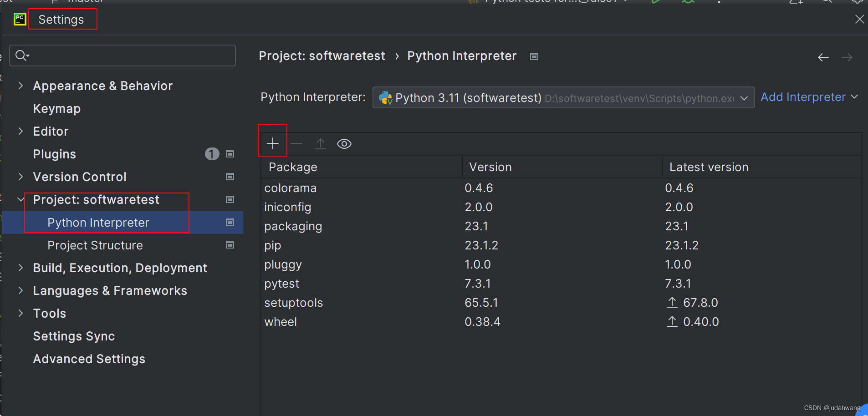Select Project Structure in the sidebar
Screen dimensions: 868x416
click(x=95, y=245)
